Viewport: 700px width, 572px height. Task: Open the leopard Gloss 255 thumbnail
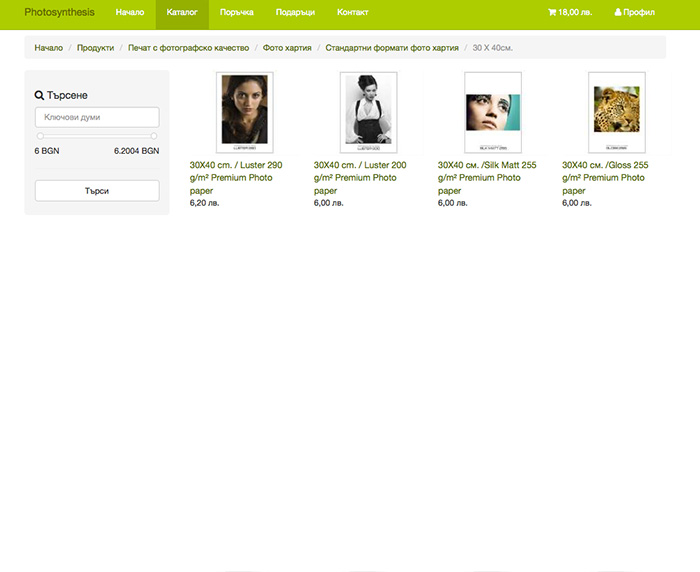(x=617, y=112)
